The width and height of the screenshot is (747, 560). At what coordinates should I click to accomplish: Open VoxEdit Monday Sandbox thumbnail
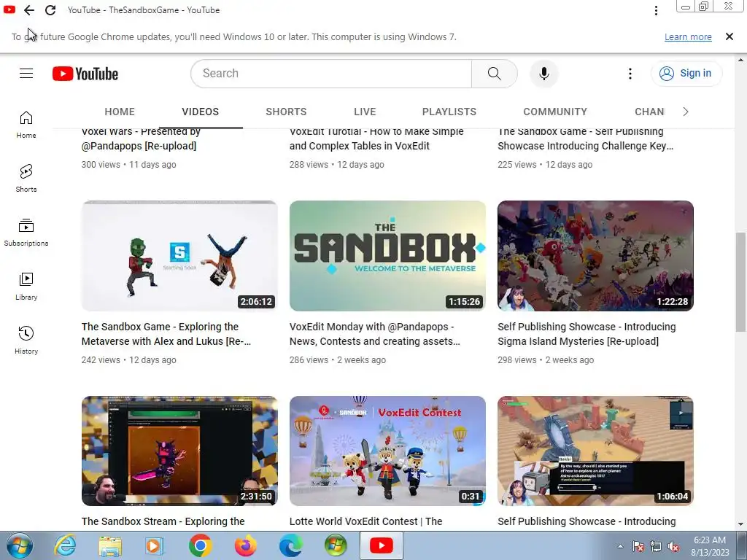[387, 256]
